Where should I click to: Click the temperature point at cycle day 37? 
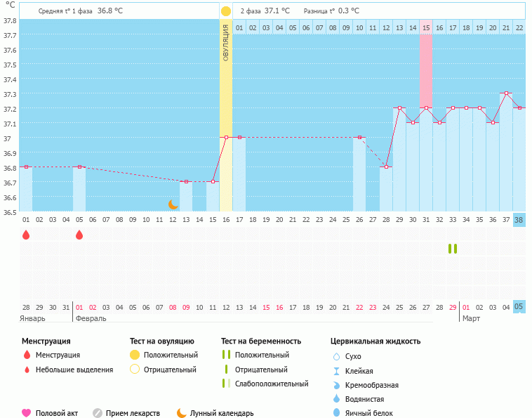click(506, 93)
